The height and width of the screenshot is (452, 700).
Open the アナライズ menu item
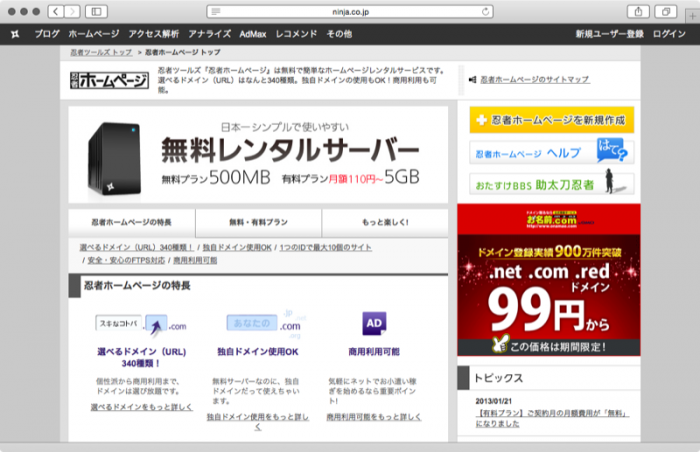209,34
